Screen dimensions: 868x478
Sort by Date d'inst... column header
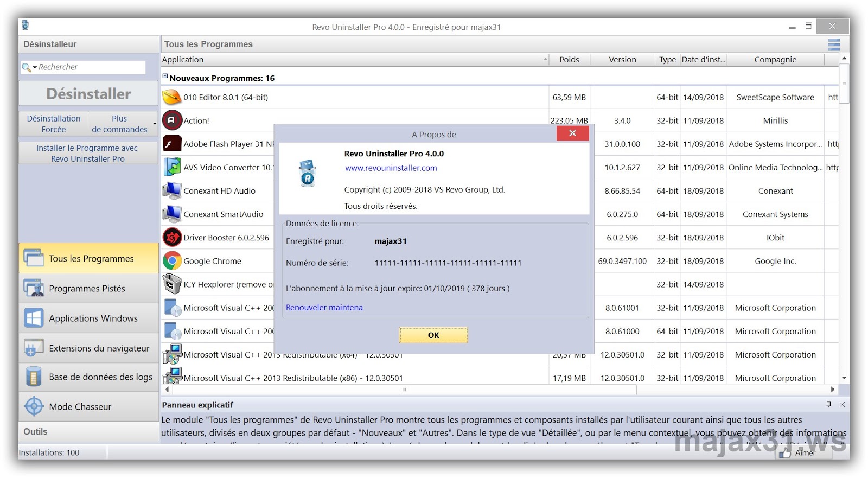click(x=704, y=60)
